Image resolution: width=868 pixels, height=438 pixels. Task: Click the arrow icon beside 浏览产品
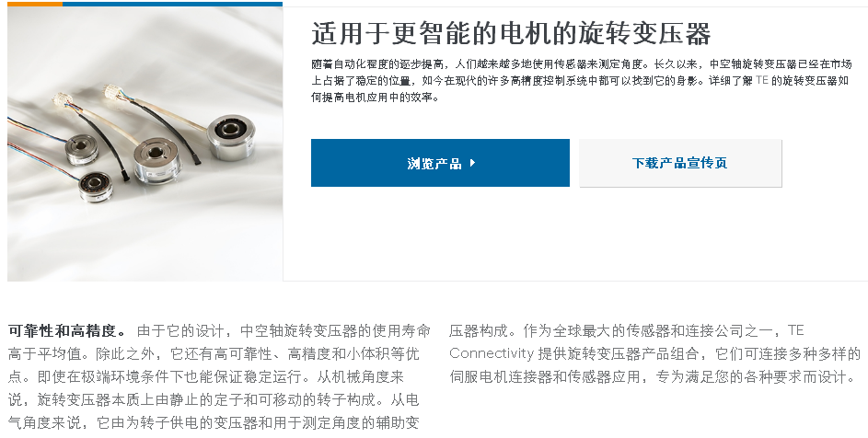pos(472,163)
